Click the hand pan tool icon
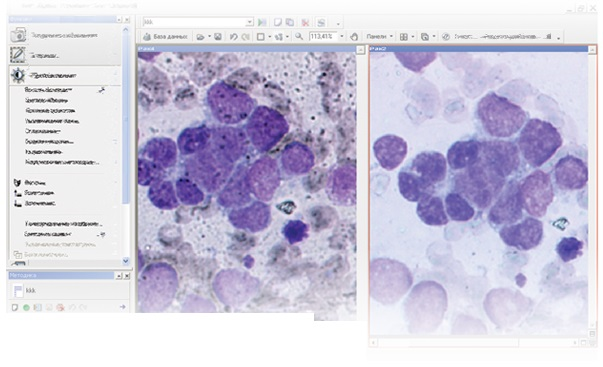Screen dimensions: 603x367 [x=354, y=37]
